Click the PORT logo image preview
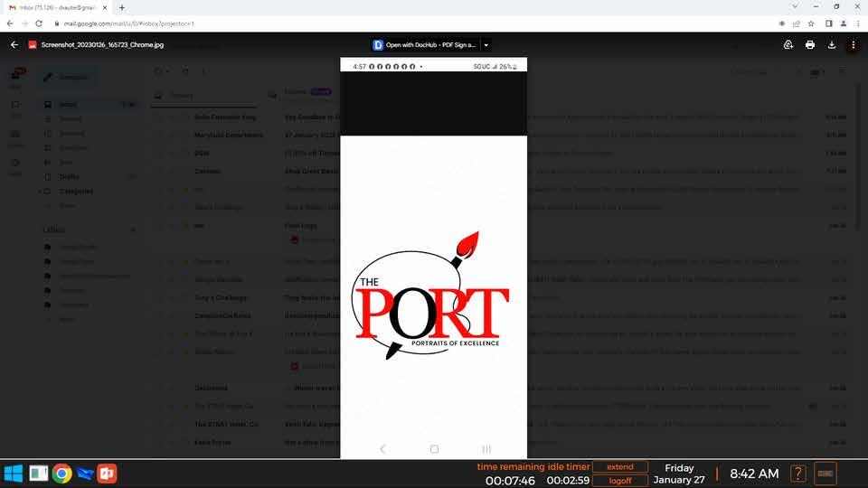The image size is (868, 488). pos(433,258)
